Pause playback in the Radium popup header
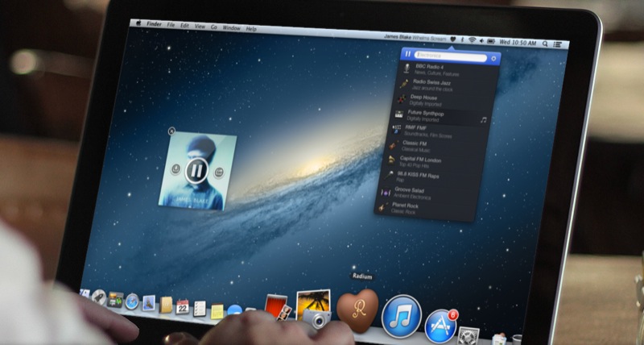The height and width of the screenshot is (345, 644). [408, 55]
